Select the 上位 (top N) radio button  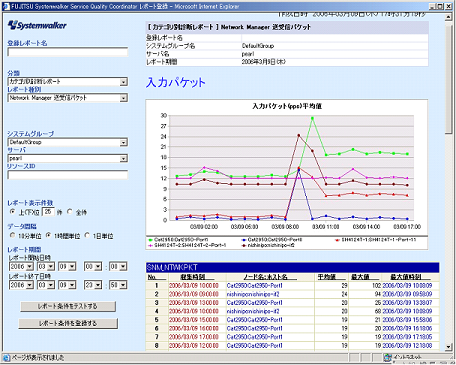[x=13, y=212]
